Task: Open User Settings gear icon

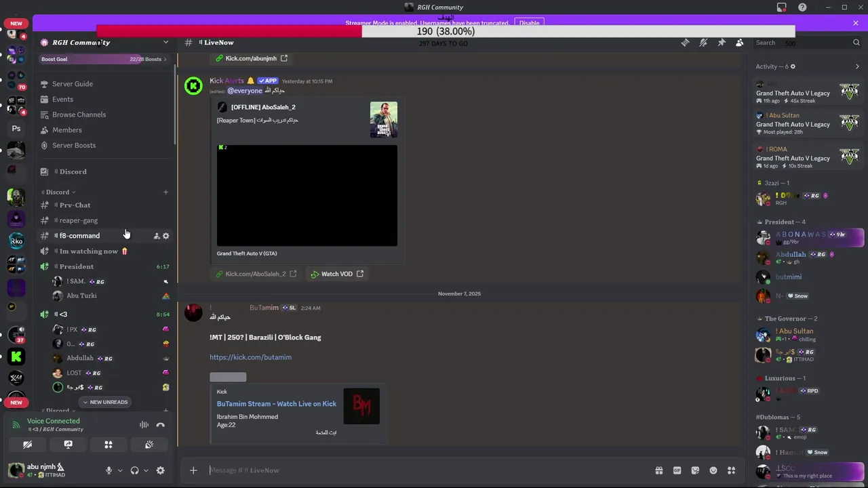Action: tap(161, 470)
